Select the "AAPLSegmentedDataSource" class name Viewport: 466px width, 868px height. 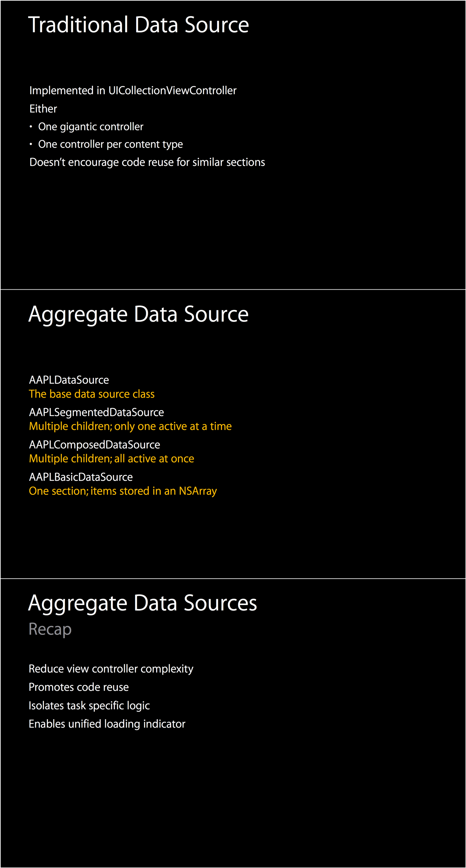pos(97,412)
